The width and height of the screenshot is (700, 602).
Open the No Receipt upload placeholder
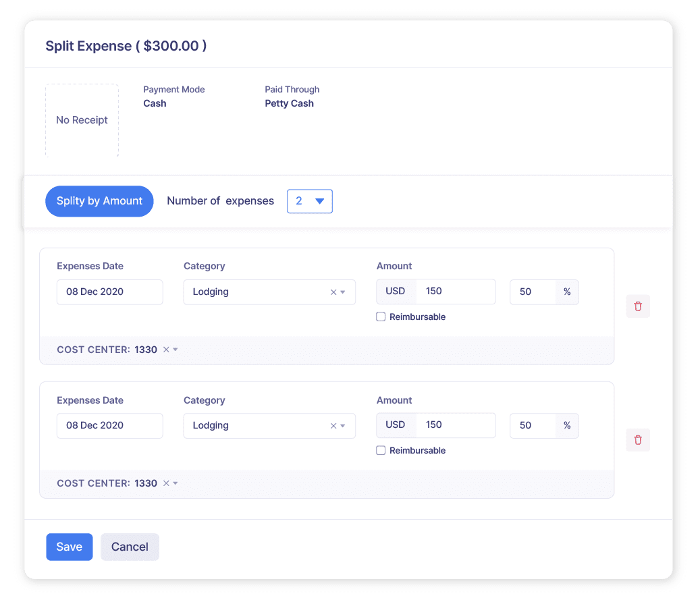pyautogui.click(x=82, y=120)
